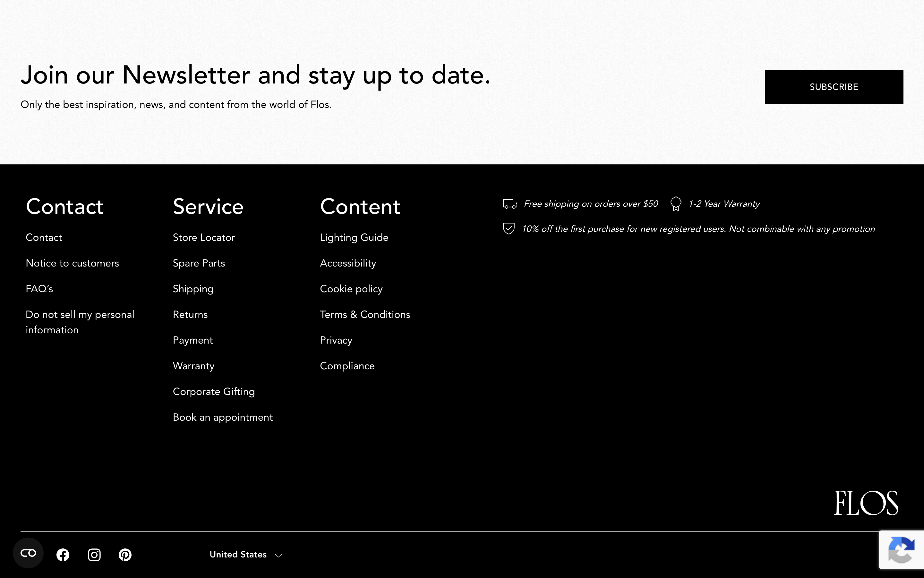The image size is (924, 578).
Task: Open the Returns link
Action: coord(190,314)
